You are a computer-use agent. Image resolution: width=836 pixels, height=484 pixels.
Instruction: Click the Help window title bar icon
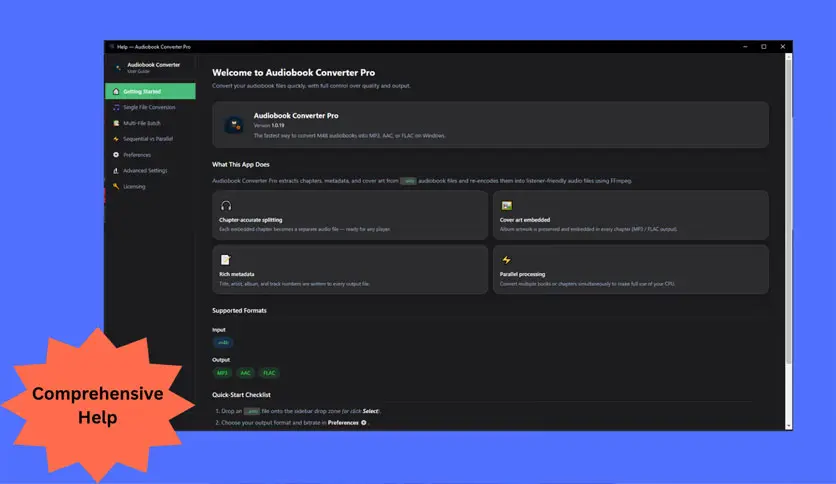(x=111, y=46)
